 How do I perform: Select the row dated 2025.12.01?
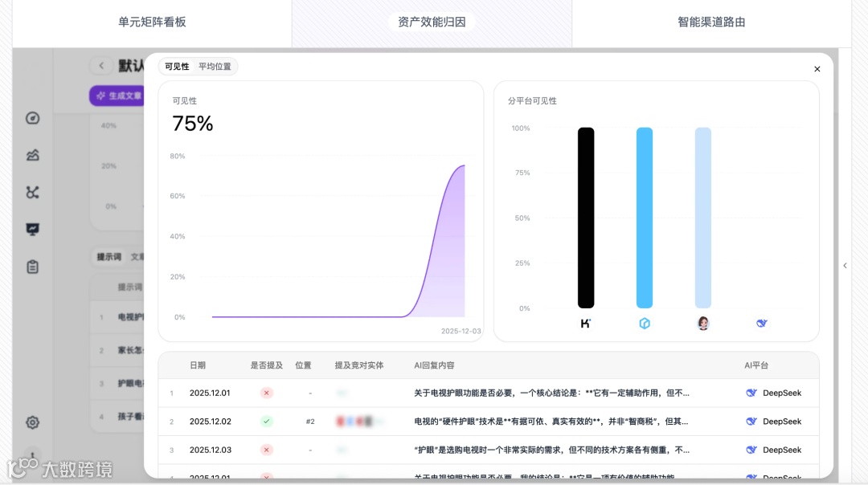(489, 393)
